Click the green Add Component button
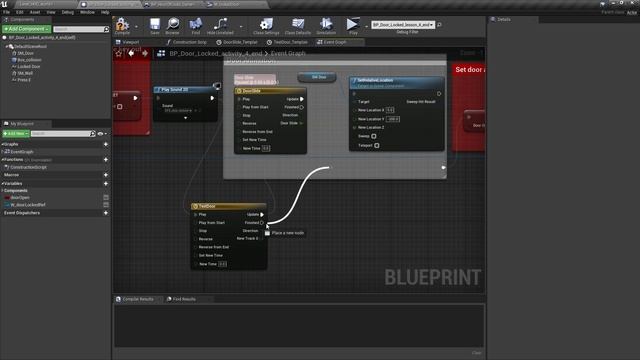The image size is (640, 360). (x=27, y=29)
